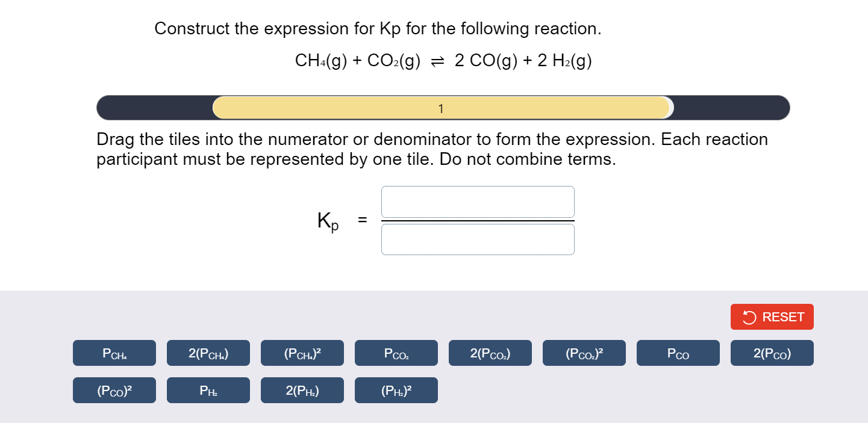Select the P CO2 tile
Viewport: 868px width, 423px height.
pyautogui.click(x=396, y=353)
